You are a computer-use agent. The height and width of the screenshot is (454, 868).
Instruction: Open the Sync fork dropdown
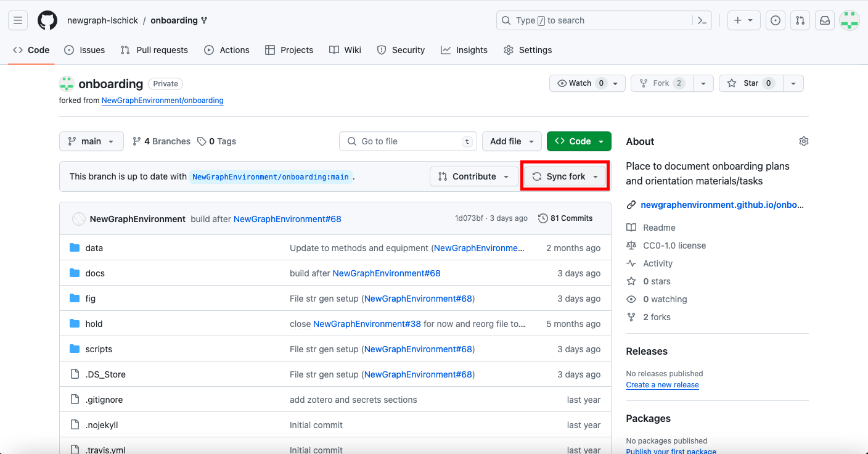click(565, 176)
